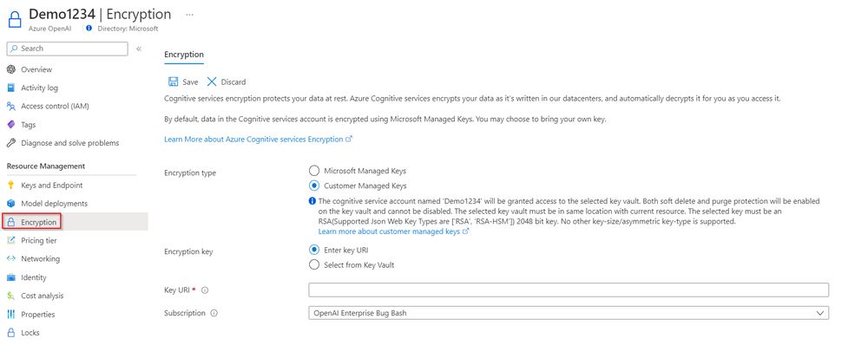This screenshot has width=868, height=345.
Task: Click the Locks padlock icon
Action: 11,333
